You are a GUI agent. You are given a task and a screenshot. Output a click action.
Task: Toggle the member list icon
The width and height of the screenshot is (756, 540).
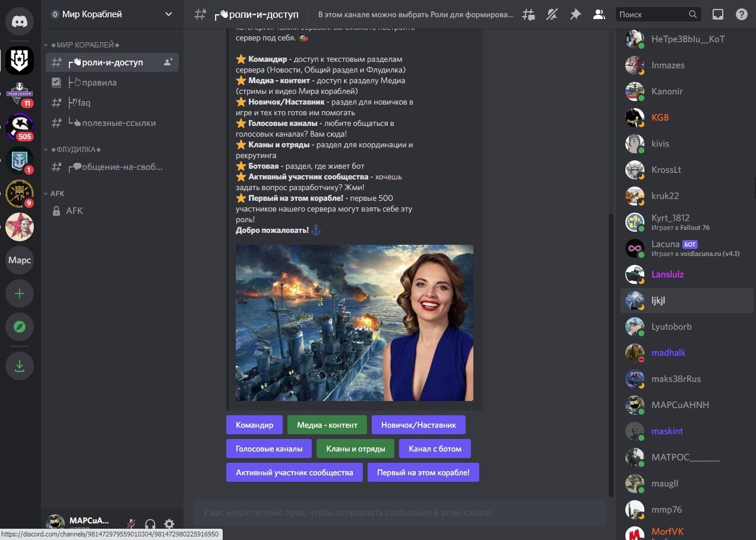pos(599,14)
